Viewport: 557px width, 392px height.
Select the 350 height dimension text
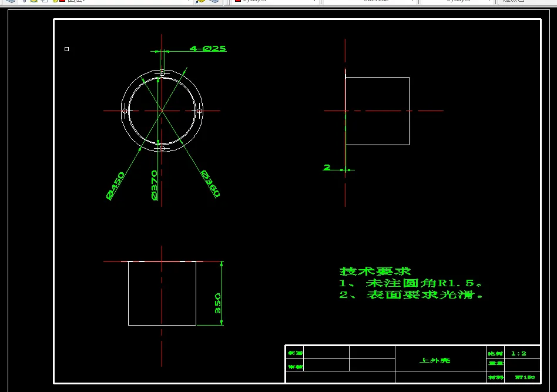point(217,303)
